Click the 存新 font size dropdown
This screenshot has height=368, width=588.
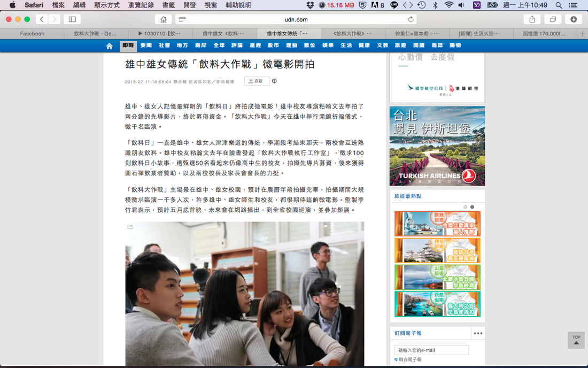[257, 81]
